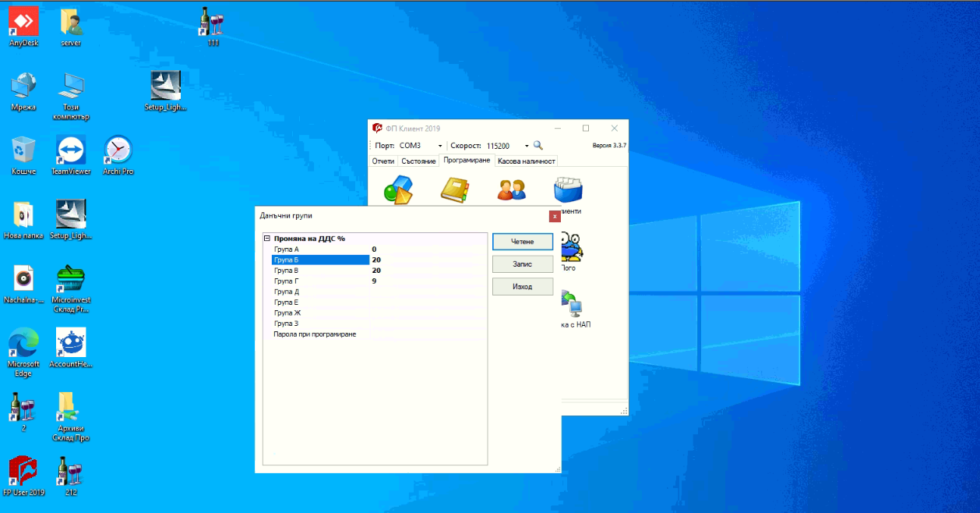Open the yellow address book icon
980x513 pixels.
point(454,189)
